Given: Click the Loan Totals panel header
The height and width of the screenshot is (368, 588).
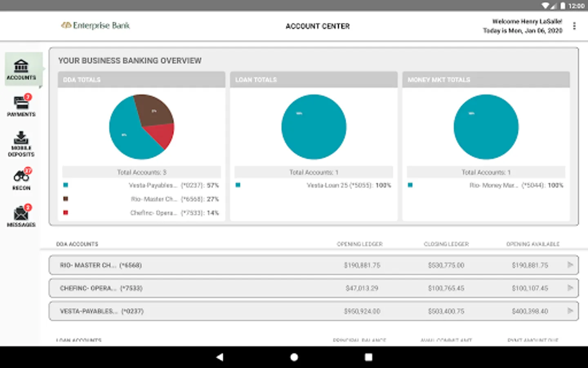Looking at the screenshot, I should click(314, 80).
